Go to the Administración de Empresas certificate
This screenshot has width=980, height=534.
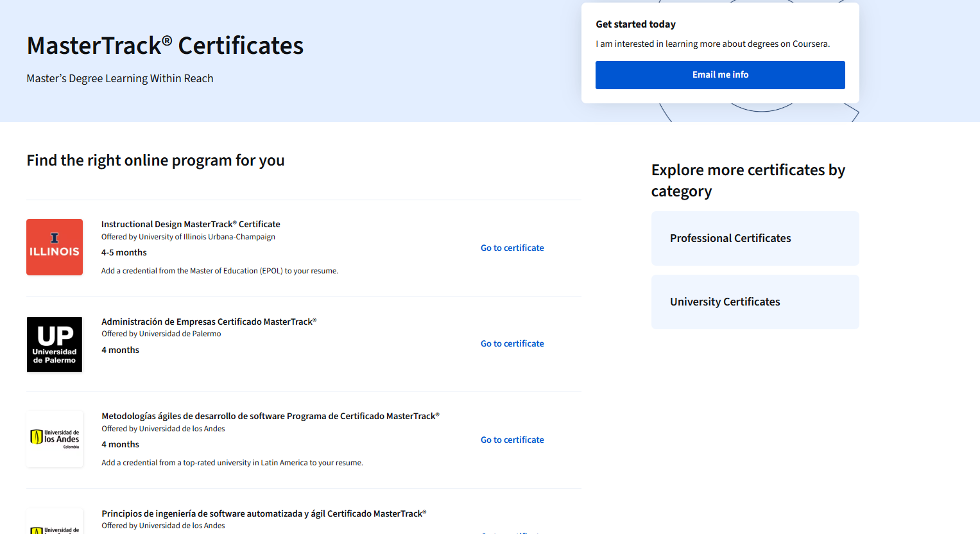[x=511, y=343]
